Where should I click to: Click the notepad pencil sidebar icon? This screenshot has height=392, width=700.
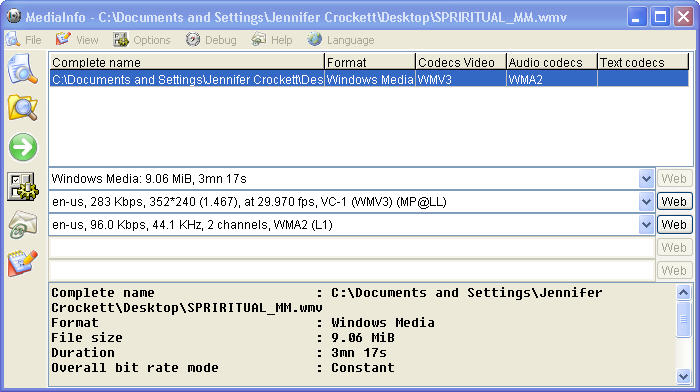[22, 263]
